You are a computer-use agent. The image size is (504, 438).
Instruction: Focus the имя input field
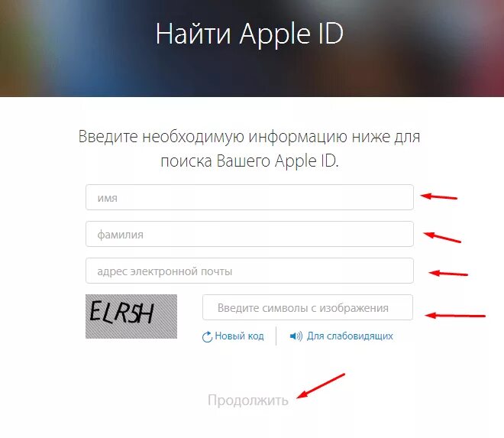tap(250, 197)
